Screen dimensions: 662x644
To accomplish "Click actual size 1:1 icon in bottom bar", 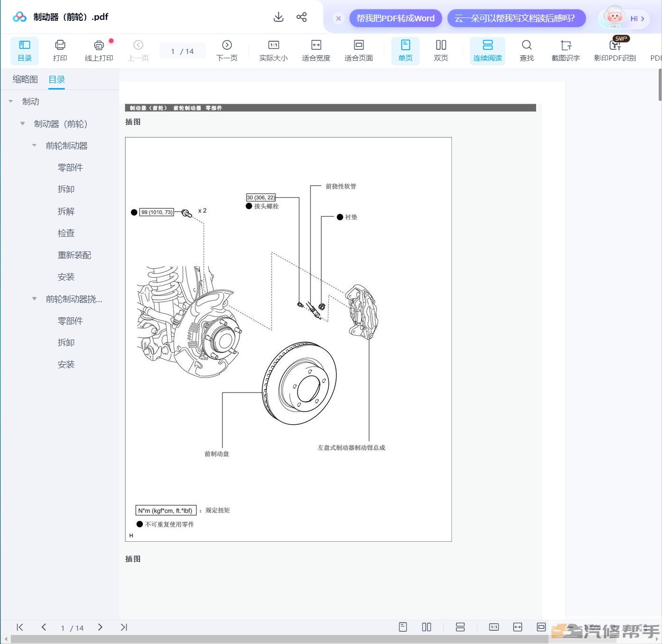I will 494,627.
